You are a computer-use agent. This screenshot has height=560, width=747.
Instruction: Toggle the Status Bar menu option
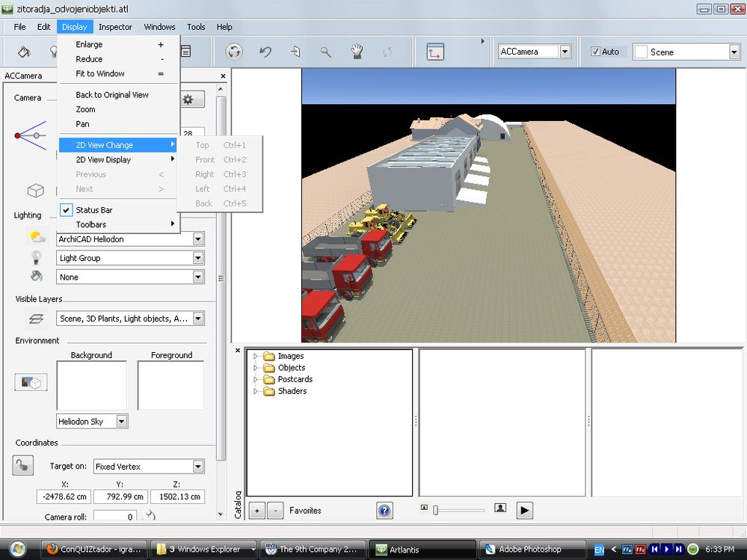94,210
